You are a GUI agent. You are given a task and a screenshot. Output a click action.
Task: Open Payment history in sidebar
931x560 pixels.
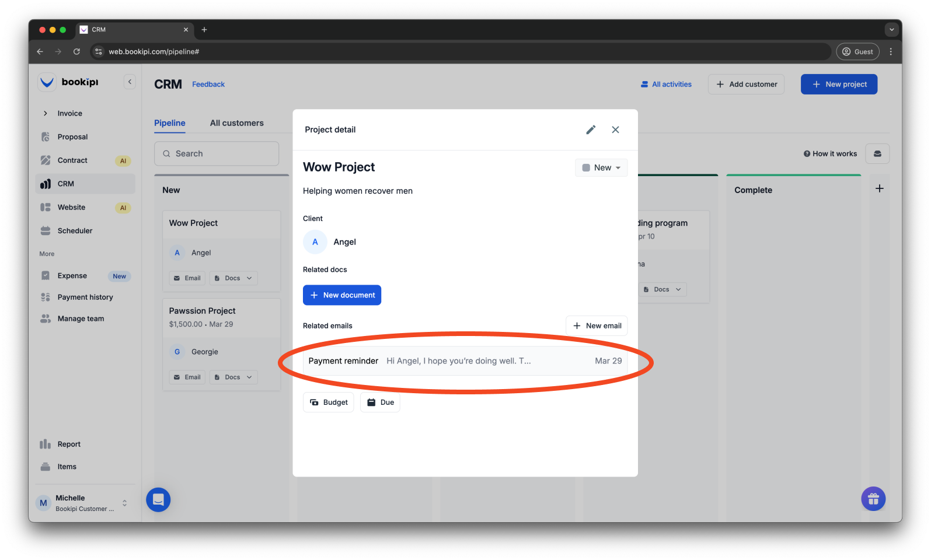coord(85,297)
